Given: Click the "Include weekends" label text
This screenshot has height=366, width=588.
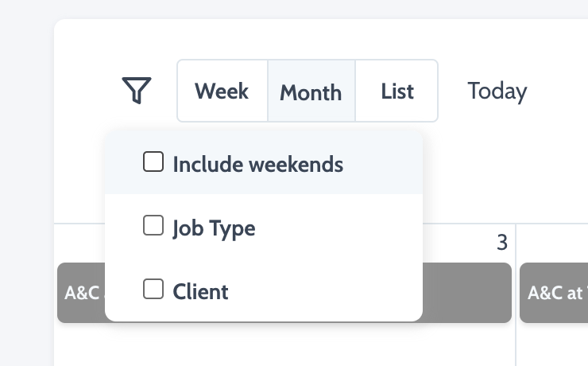Looking at the screenshot, I should [x=257, y=164].
